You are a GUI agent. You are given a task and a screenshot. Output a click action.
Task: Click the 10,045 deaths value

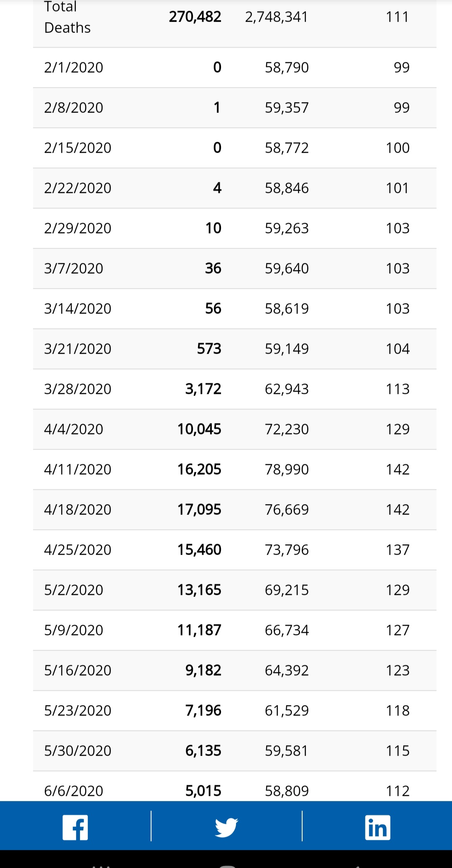[199, 429]
